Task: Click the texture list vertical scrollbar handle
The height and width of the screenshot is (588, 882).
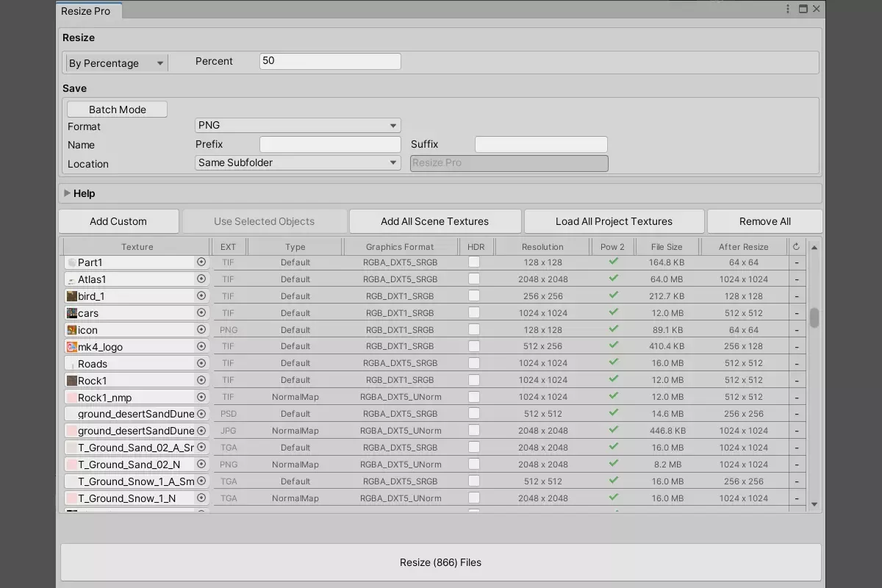Action: coord(814,318)
